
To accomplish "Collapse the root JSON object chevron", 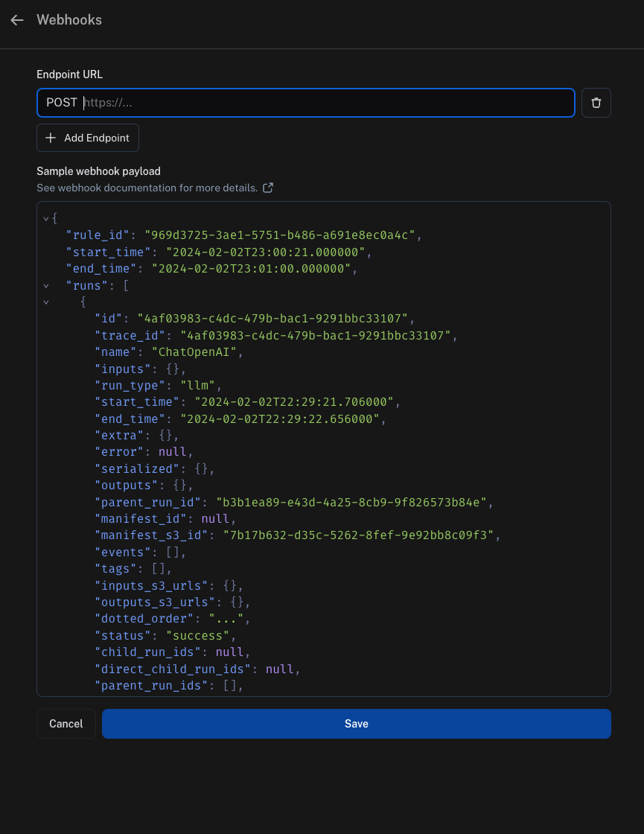I will coord(46,219).
